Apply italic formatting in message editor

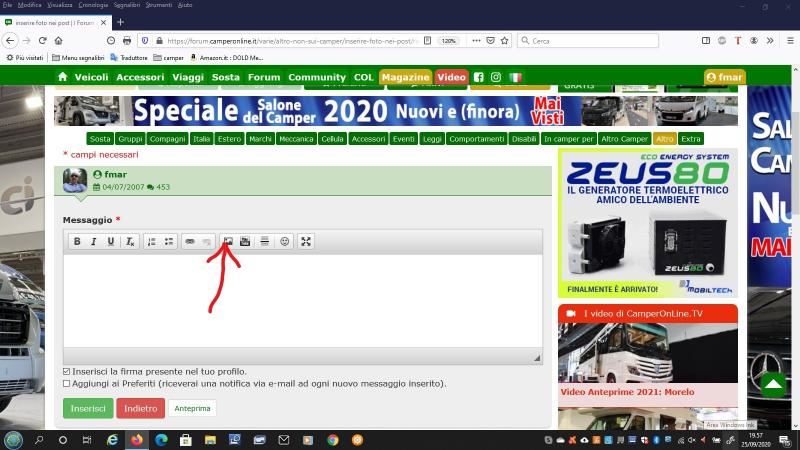94,241
